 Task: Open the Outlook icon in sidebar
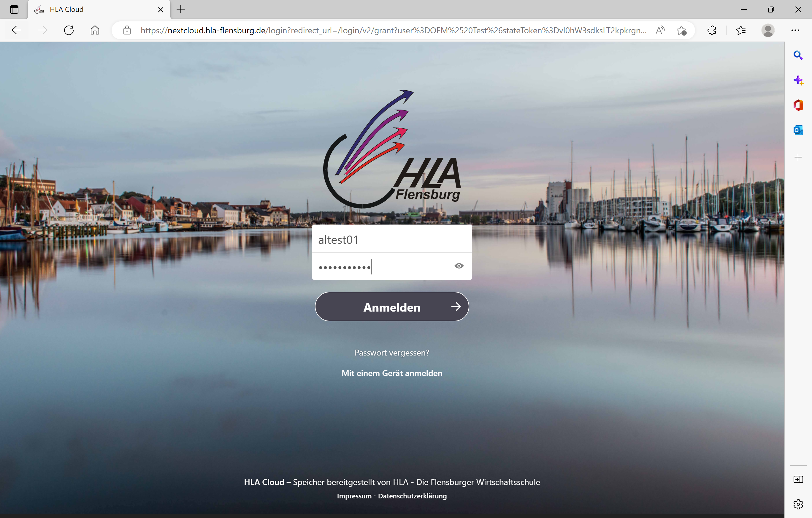(798, 130)
